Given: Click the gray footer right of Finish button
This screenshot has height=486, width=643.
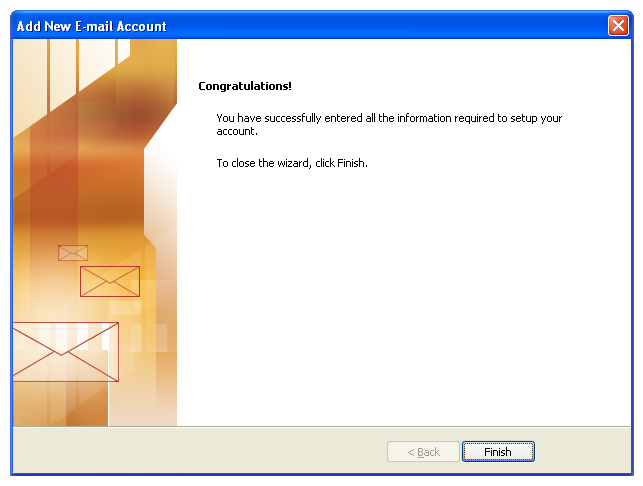Looking at the screenshot, I should coord(582,451).
